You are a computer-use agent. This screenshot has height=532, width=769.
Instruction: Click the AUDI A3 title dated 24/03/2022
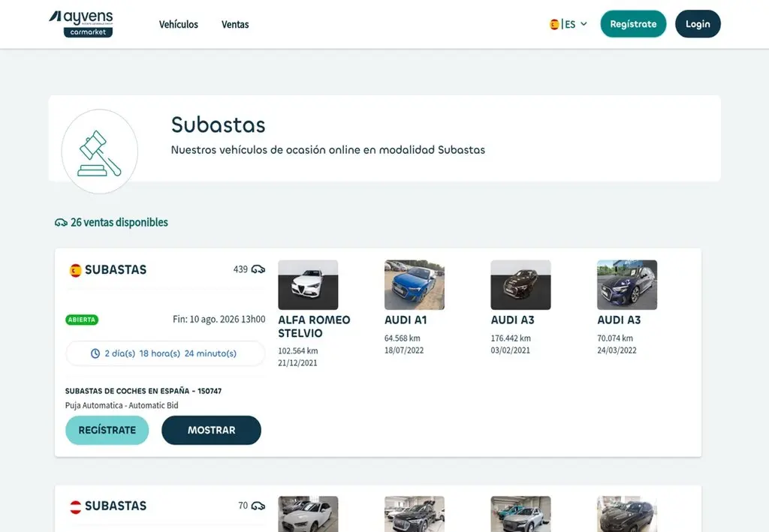tap(619, 320)
